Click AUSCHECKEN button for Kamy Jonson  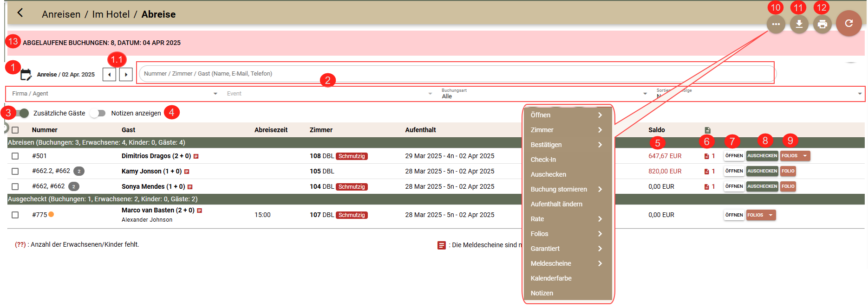tap(762, 171)
